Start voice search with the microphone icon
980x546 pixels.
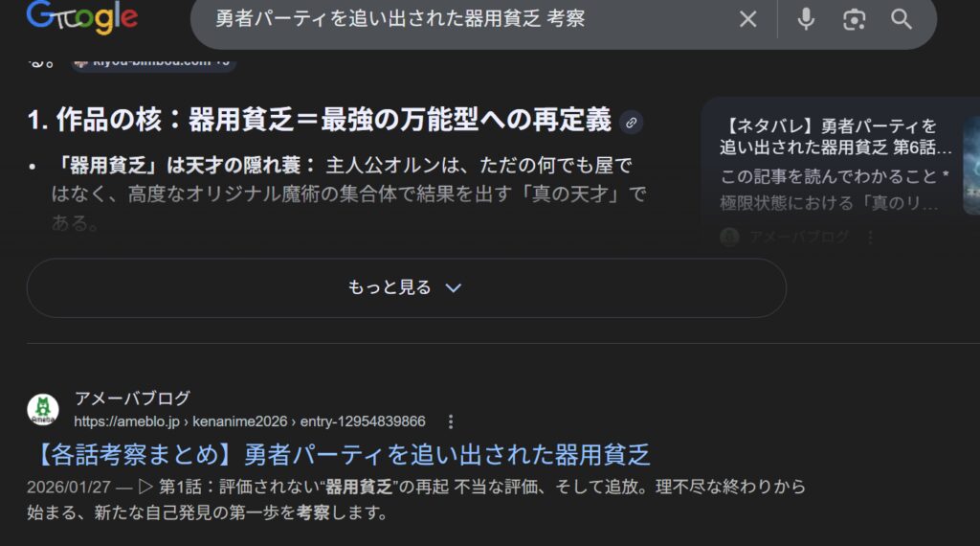coord(806,19)
